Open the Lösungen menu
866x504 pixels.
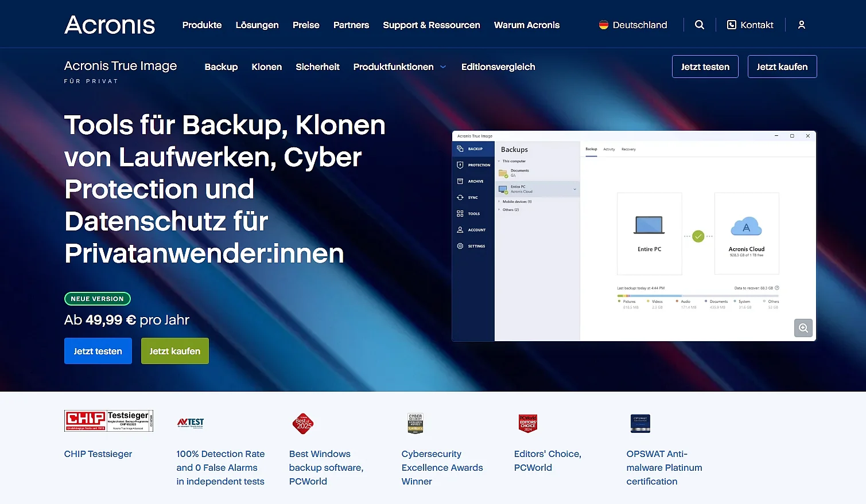pos(257,25)
